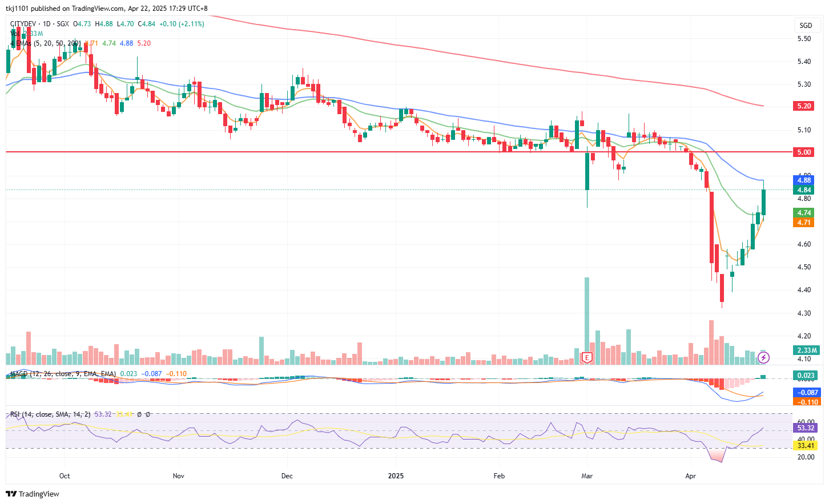Image resolution: width=829 pixels, height=504 pixels.
Task: Click the Apr label on the time axis
Action: click(690, 476)
